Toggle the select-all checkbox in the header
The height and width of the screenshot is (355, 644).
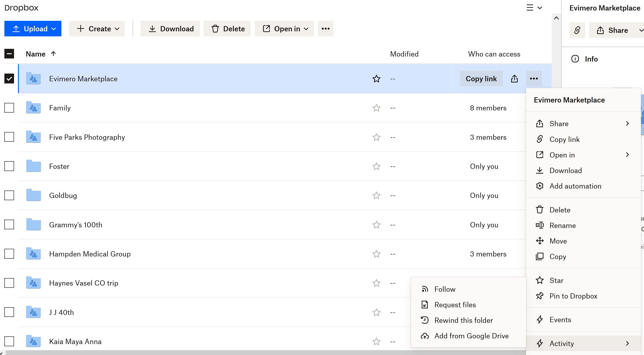point(9,54)
